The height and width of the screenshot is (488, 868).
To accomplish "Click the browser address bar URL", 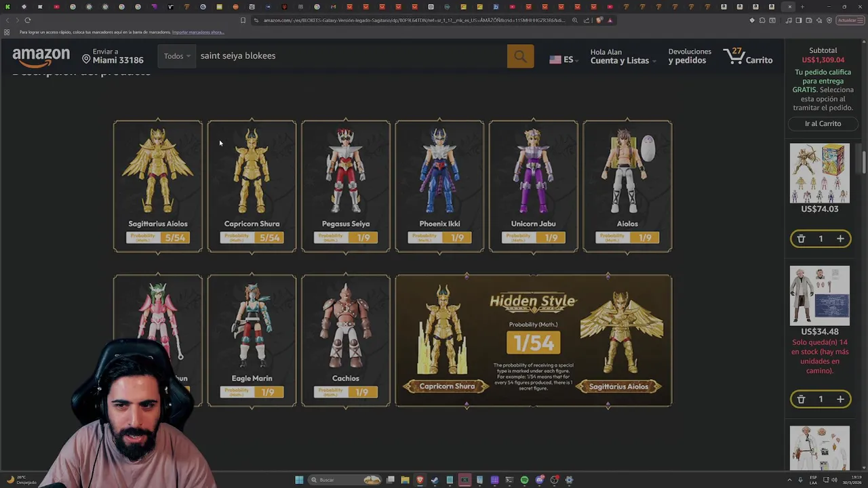I will (414, 20).
